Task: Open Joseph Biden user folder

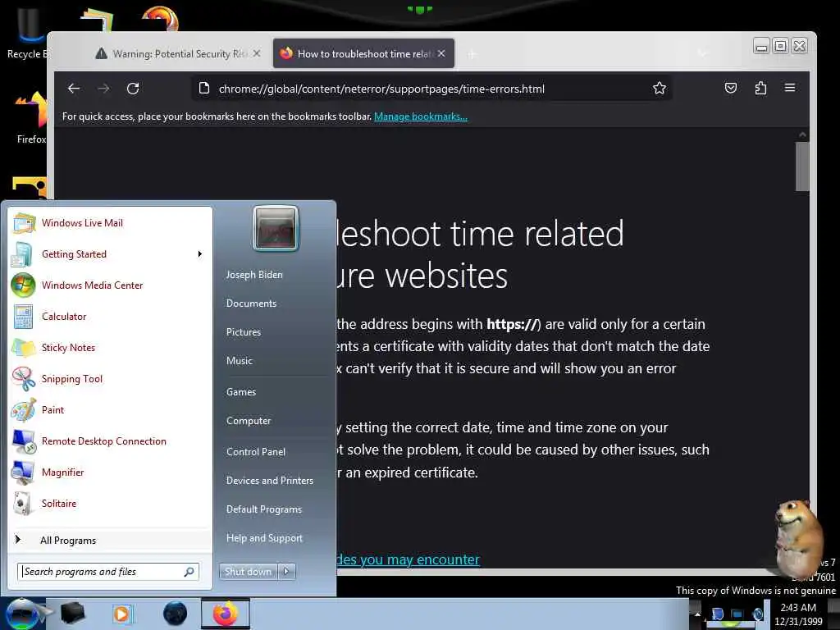Action: (254, 274)
